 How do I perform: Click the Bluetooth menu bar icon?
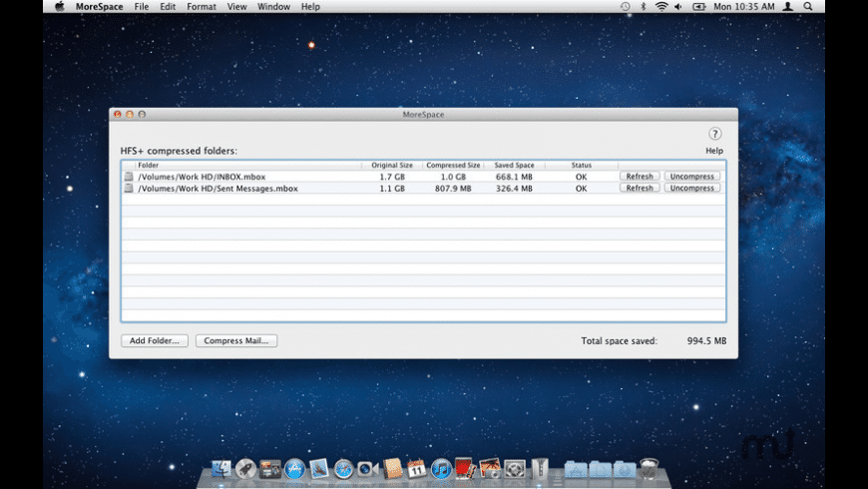click(x=644, y=7)
